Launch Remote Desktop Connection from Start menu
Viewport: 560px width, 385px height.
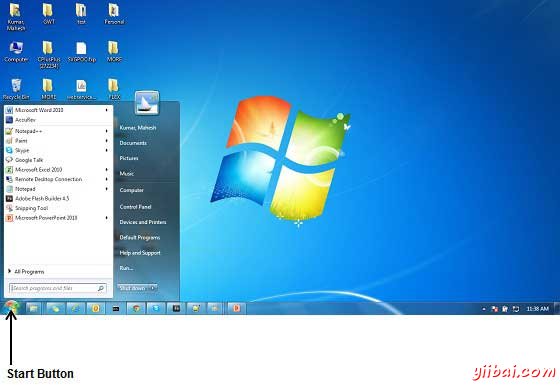(58, 179)
